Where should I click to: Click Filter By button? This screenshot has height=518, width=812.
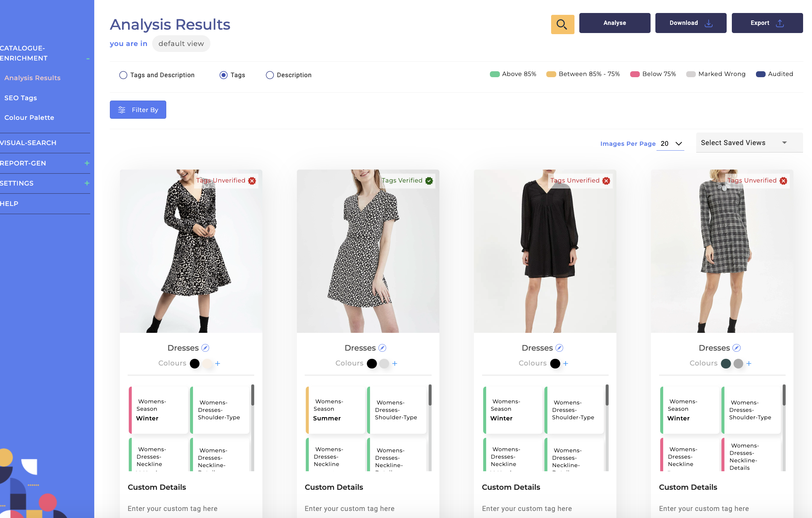[x=138, y=110]
